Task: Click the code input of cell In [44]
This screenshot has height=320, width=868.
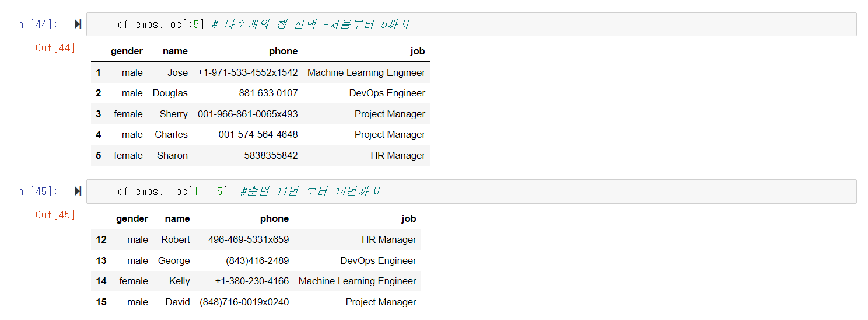Action: click(x=485, y=25)
